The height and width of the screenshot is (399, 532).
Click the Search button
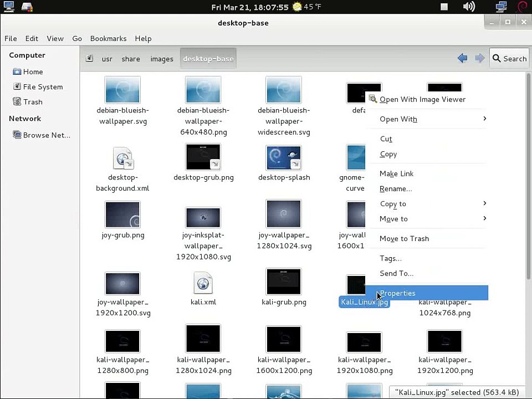[509, 58]
